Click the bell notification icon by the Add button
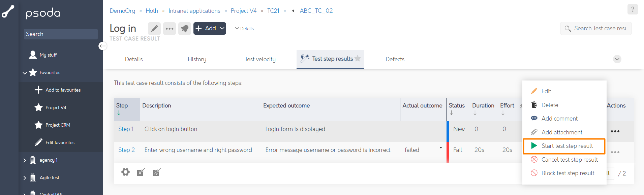This screenshot has height=195, width=644. pyautogui.click(x=184, y=29)
